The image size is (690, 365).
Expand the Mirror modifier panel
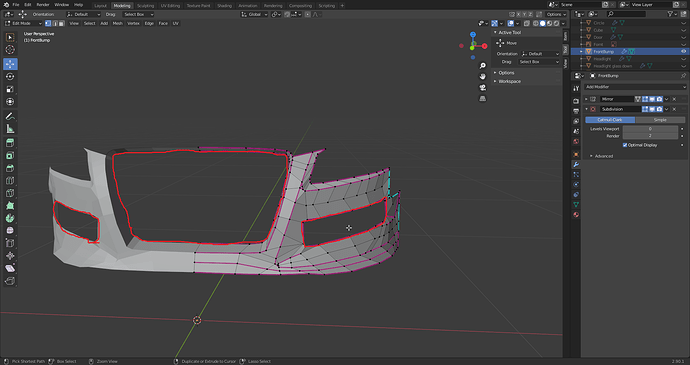pyautogui.click(x=586, y=99)
